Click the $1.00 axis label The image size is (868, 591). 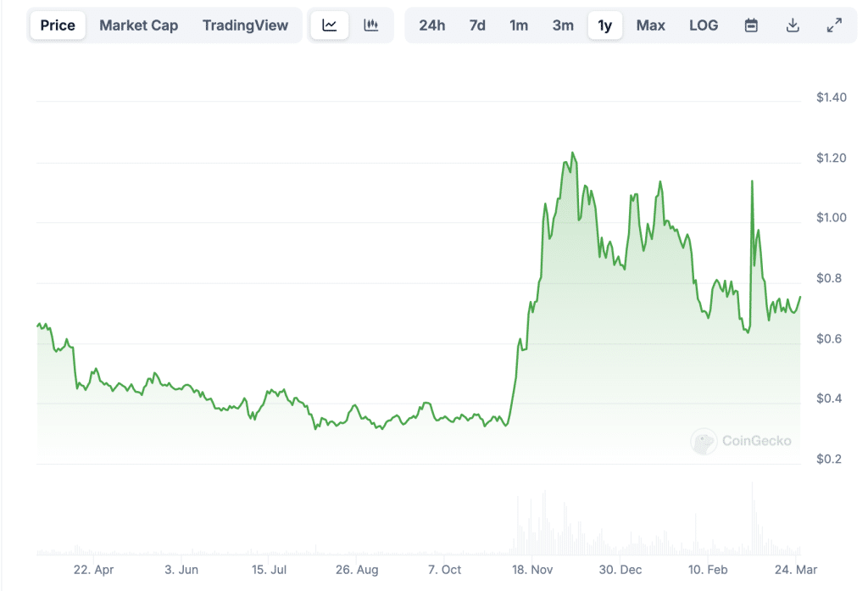[x=831, y=218]
